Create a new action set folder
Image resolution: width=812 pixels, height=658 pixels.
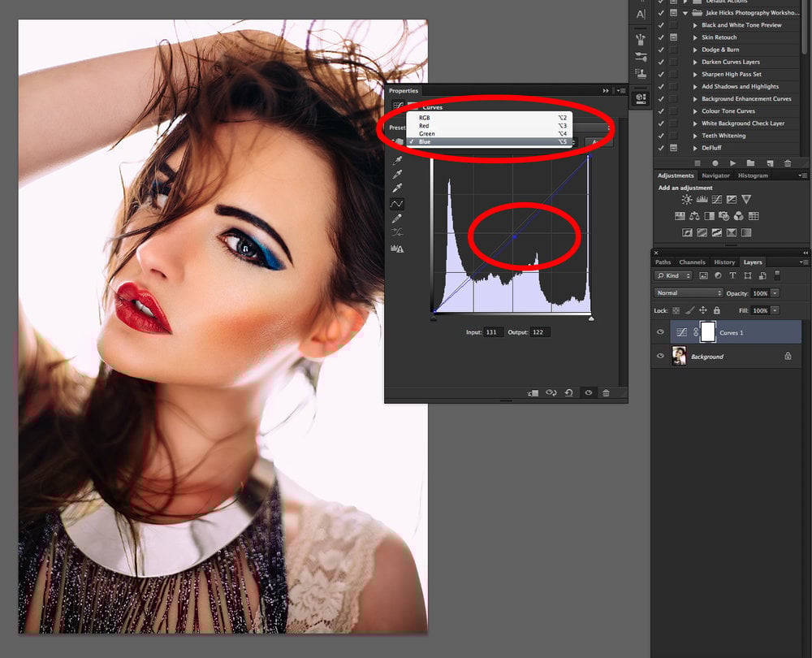click(x=750, y=163)
